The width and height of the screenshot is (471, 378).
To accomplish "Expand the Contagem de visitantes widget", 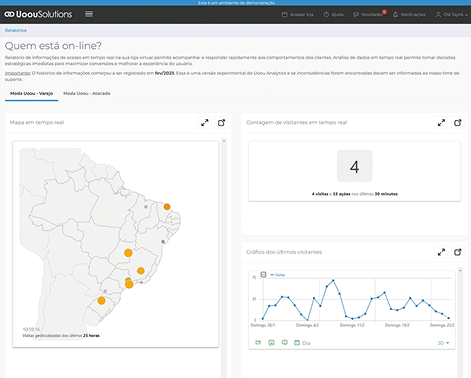I will click(441, 123).
